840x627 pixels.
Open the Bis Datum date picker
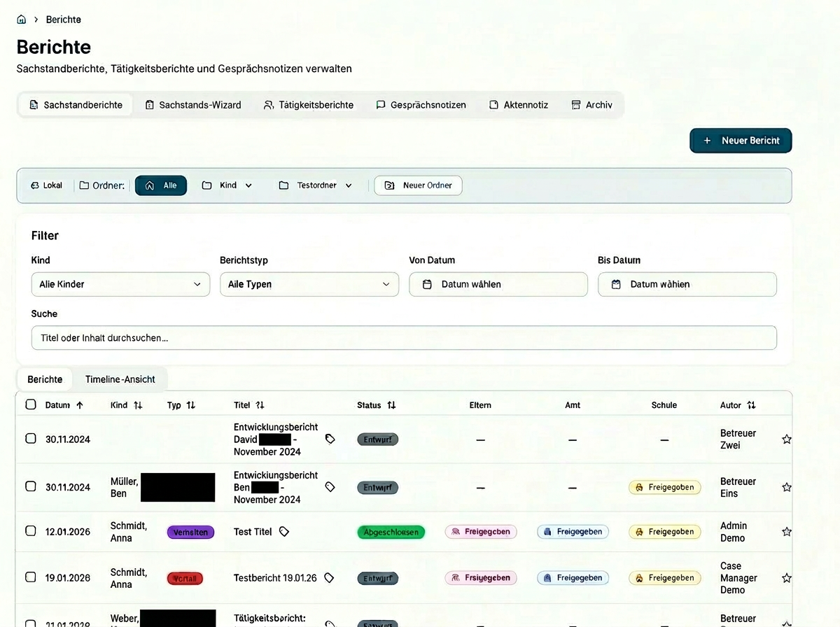(687, 284)
